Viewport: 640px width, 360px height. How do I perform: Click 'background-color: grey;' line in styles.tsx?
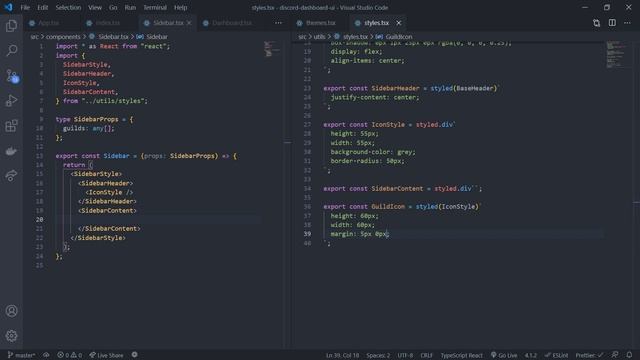coord(373,152)
